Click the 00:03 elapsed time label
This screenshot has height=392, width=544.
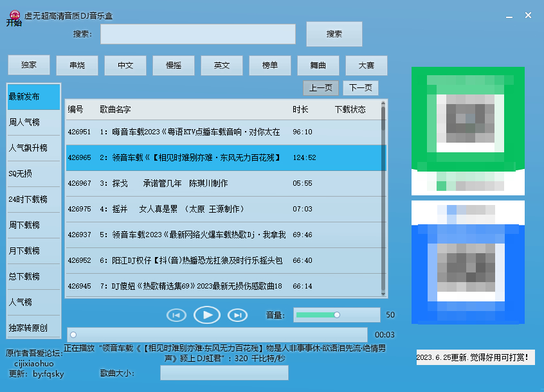[x=385, y=335]
